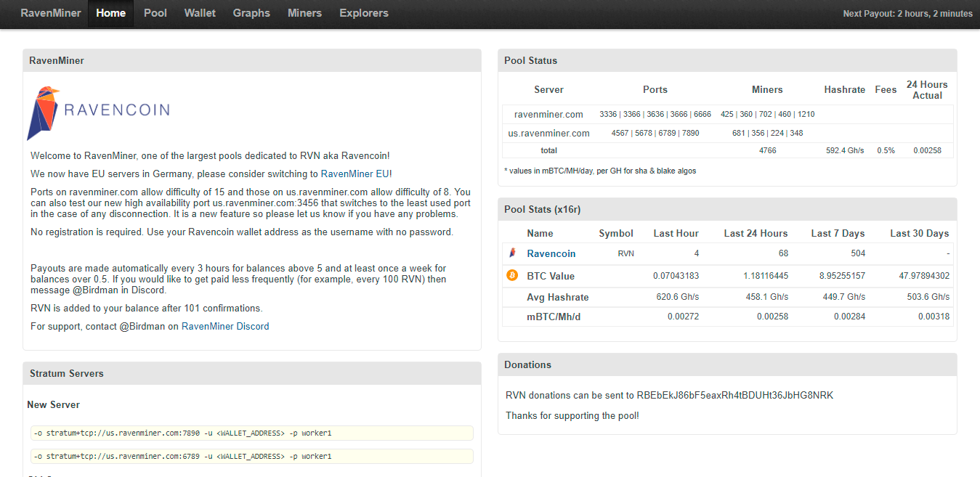Click Avg Hashrate 620.6 Gh/s cell

(679, 297)
